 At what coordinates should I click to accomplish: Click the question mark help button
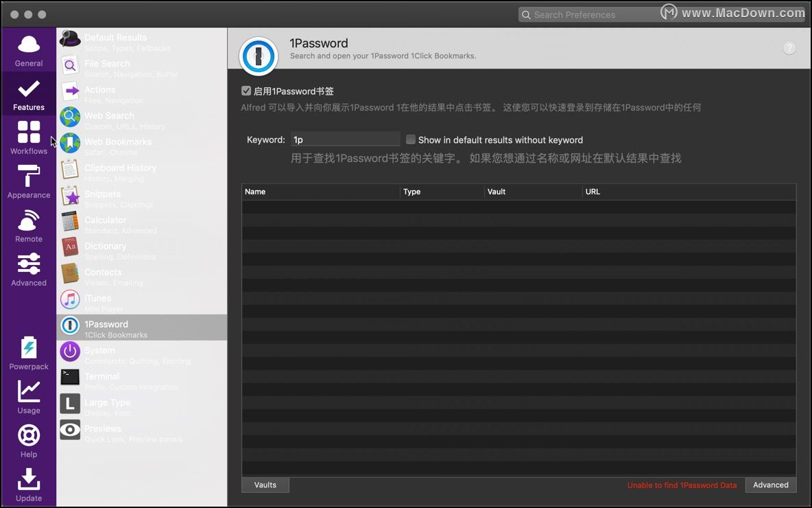[x=789, y=47]
